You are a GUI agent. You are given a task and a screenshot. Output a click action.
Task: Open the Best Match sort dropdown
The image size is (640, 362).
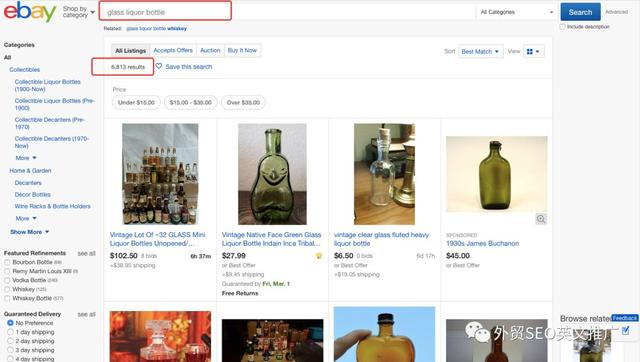480,51
